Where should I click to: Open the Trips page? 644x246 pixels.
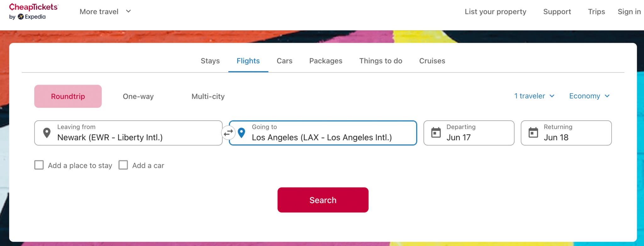(x=596, y=11)
